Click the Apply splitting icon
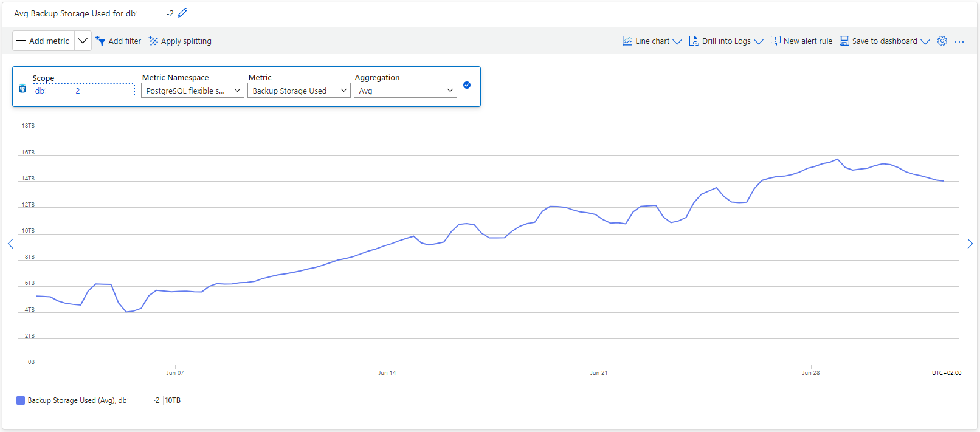This screenshot has width=980, height=432. pyautogui.click(x=153, y=41)
